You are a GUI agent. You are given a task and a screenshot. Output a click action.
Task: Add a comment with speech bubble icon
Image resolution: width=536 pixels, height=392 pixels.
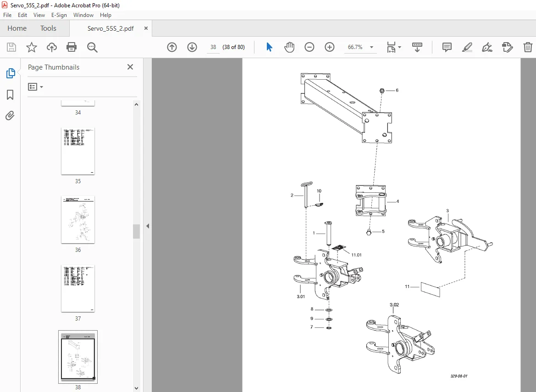point(447,47)
